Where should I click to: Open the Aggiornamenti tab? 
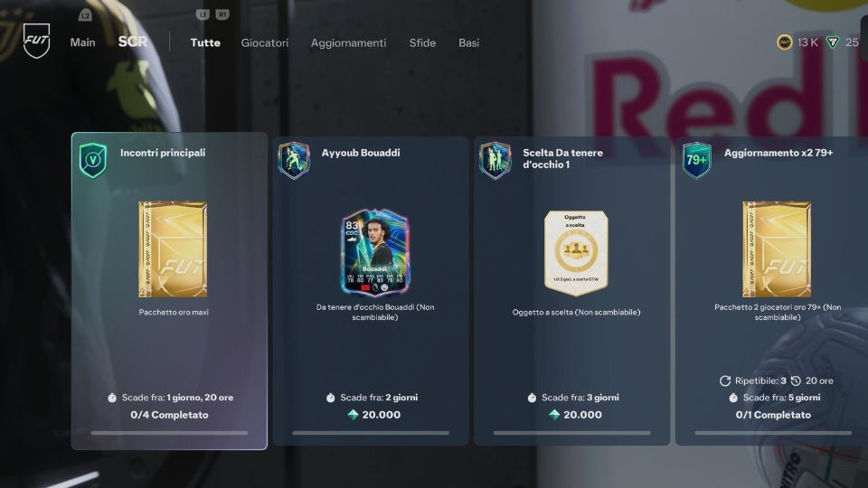[x=348, y=42]
